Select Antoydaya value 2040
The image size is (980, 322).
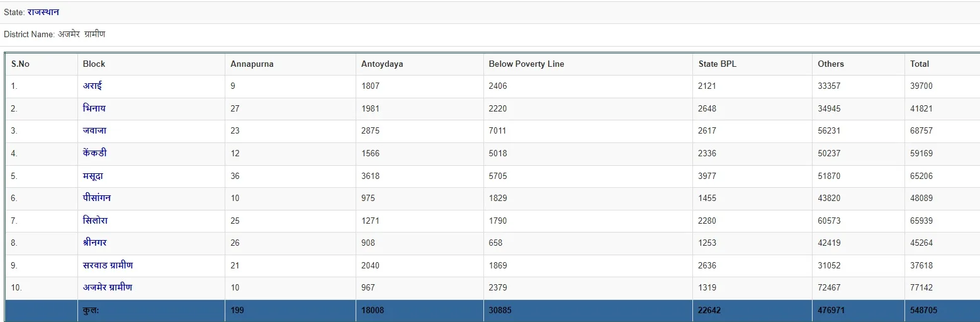pyautogui.click(x=371, y=265)
